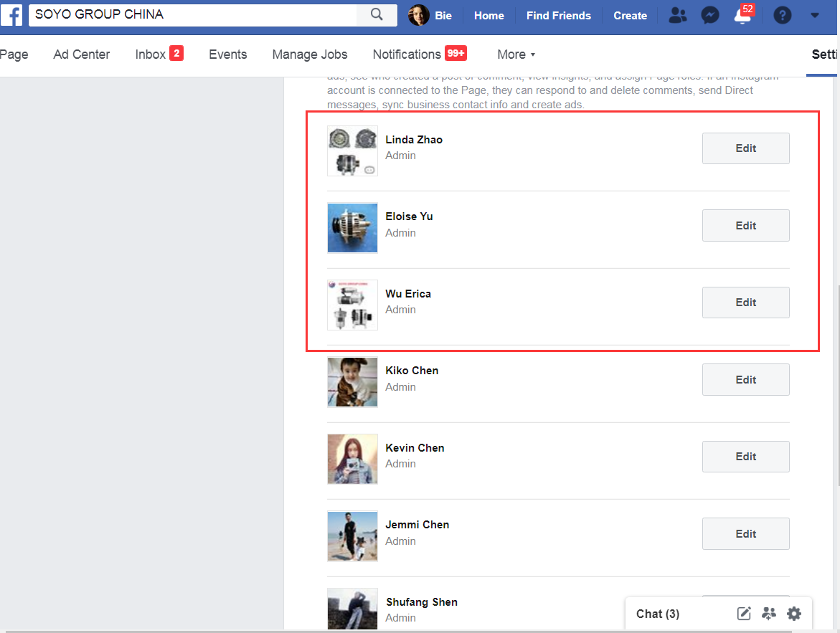This screenshot has height=633, width=840.
Task: Open Find Friends link
Action: (x=558, y=16)
